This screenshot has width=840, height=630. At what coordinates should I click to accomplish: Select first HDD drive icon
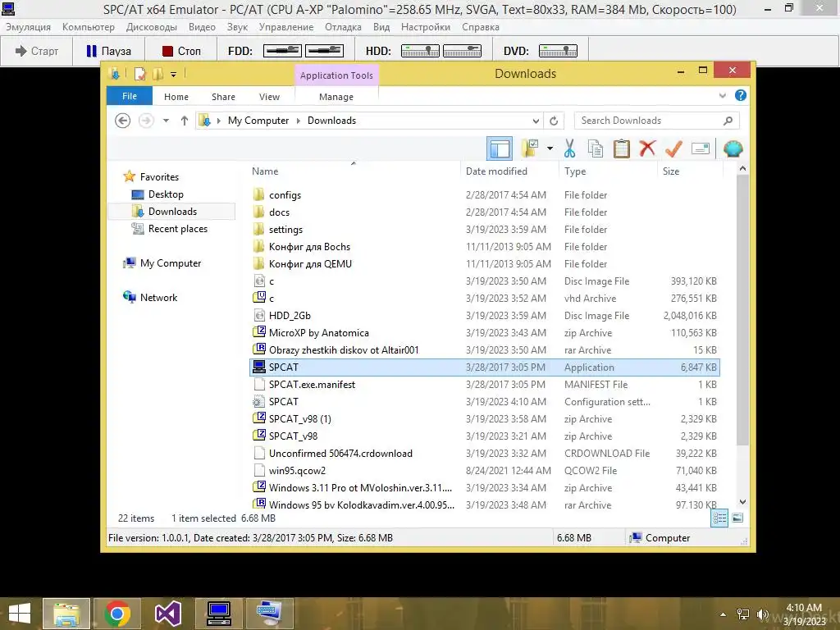pyautogui.click(x=420, y=51)
